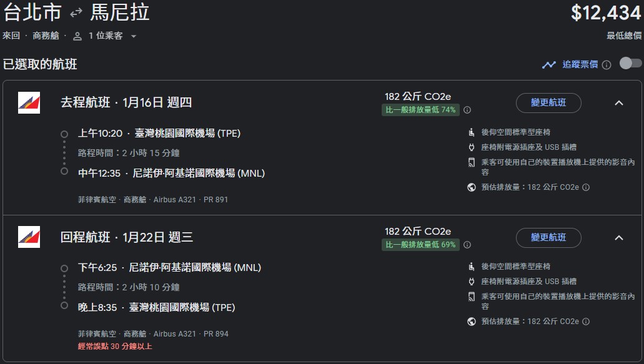Select the passenger icon beside 1 位乘客
Image resolution: width=644 pixels, height=364 pixels.
point(77,36)
